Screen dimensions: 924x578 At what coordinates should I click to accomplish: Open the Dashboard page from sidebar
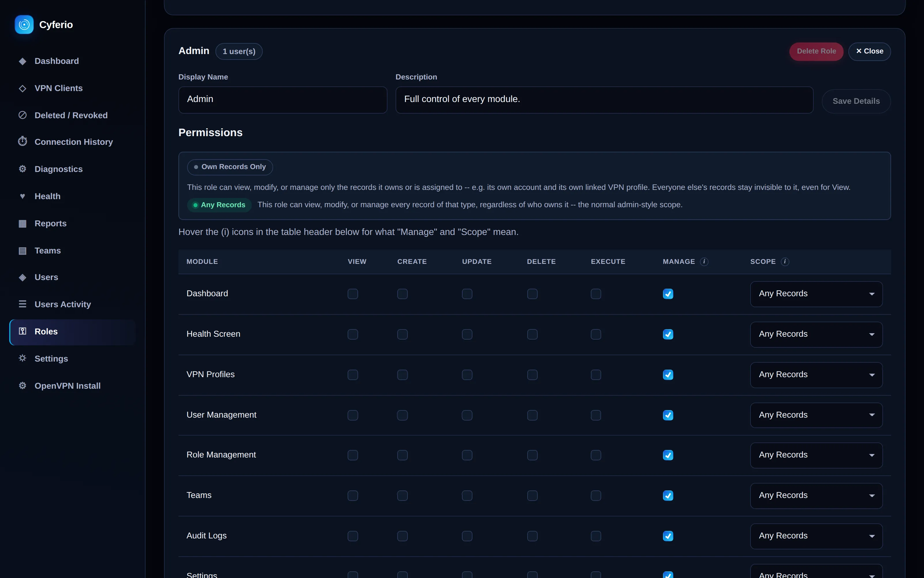point(72,61)
